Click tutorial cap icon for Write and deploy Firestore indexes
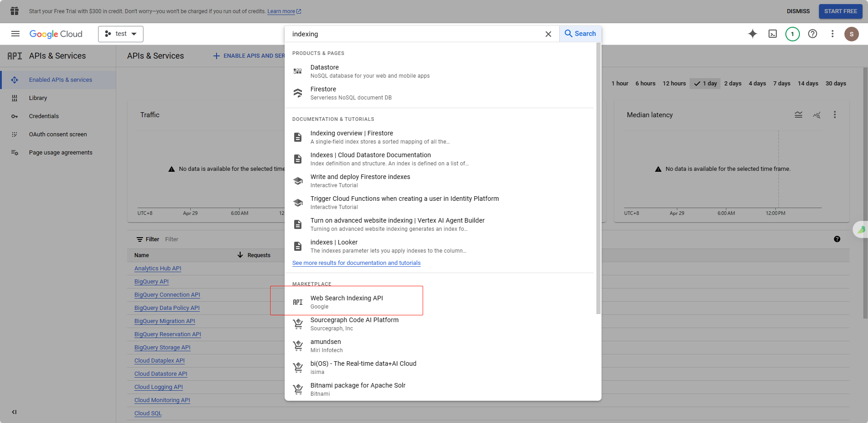 pyautogui.click(x=298, y=181)
